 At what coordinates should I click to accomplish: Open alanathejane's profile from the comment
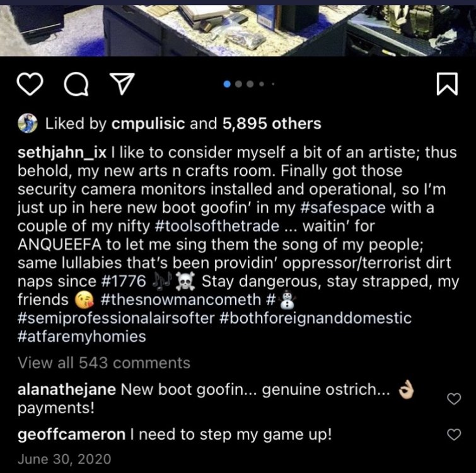coord(66,390)
